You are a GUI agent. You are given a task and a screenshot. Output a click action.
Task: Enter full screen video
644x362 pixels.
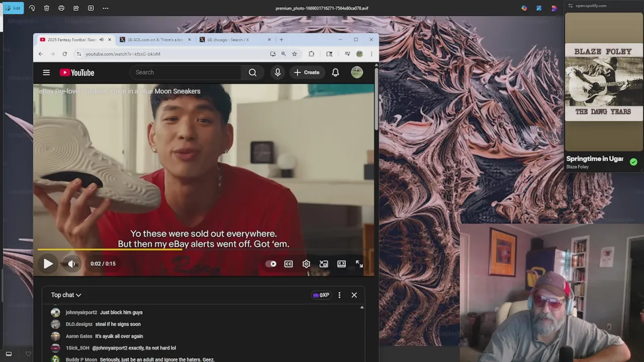tap(359, 263)
